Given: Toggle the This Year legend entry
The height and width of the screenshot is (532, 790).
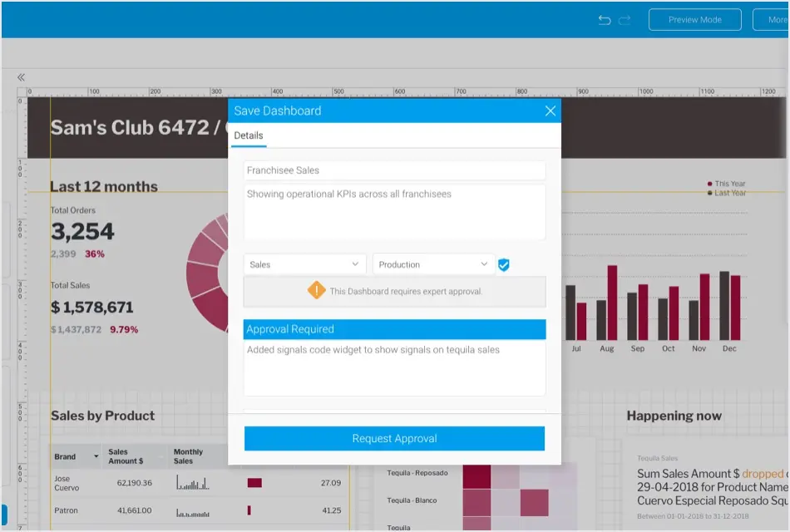Looking at the screenshot, I should [726, 184].
